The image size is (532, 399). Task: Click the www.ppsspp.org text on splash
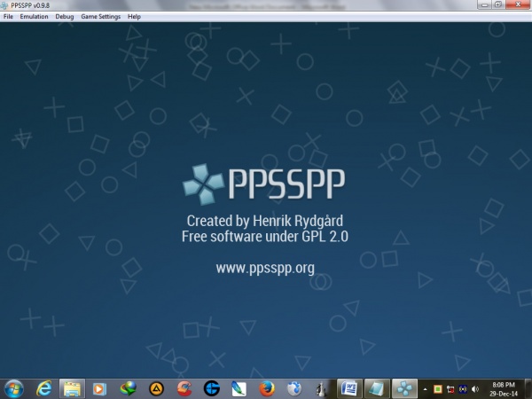(x=265, y=268)
